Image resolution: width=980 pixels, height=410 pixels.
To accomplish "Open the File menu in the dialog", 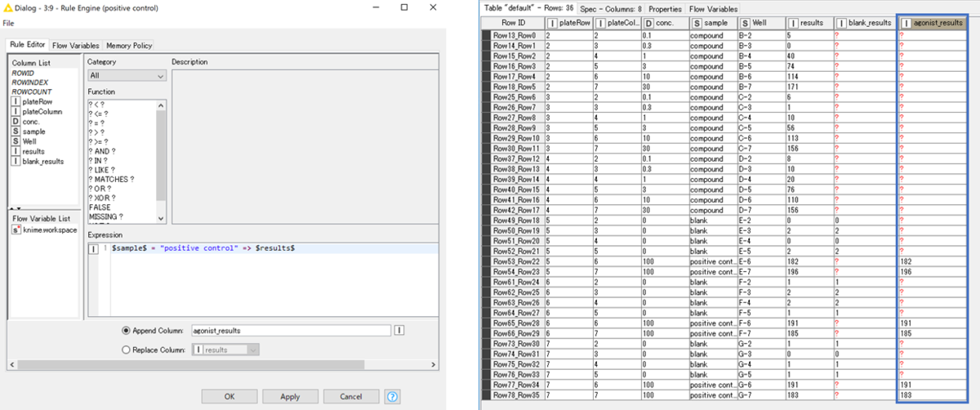I will point(8,23).
